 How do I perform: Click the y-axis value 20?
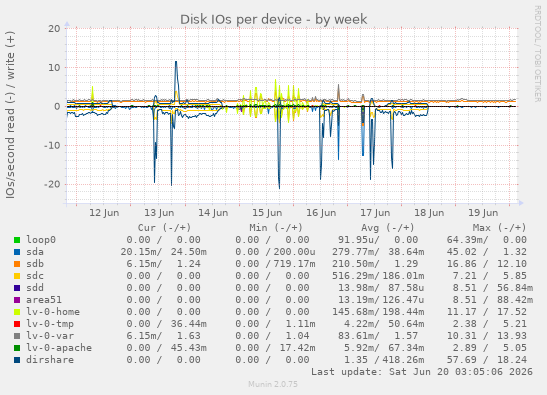point(54,29)
